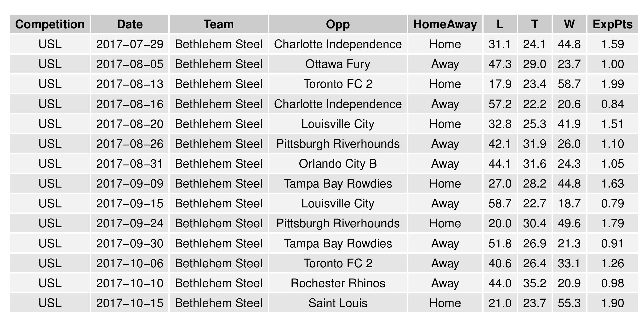Click the Rochester Rhinos opponent cell
The image size is (644, 320).
[x=338, y=283]
